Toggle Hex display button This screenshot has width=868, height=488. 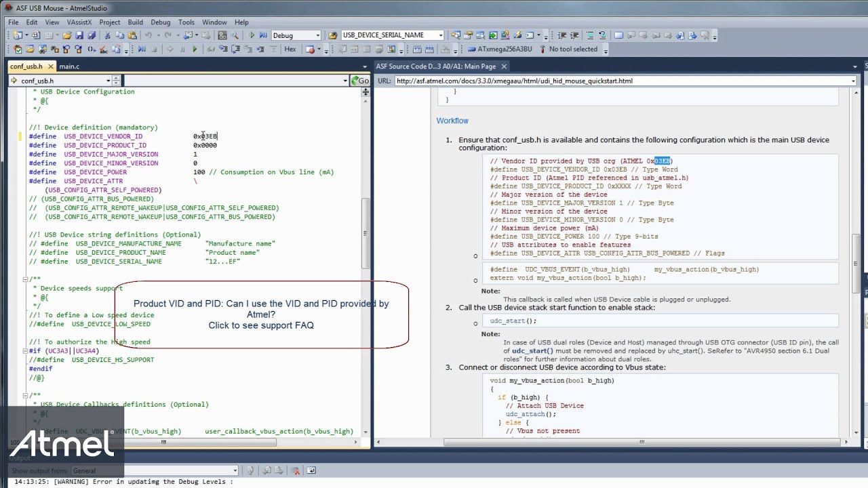coord(290,49)
